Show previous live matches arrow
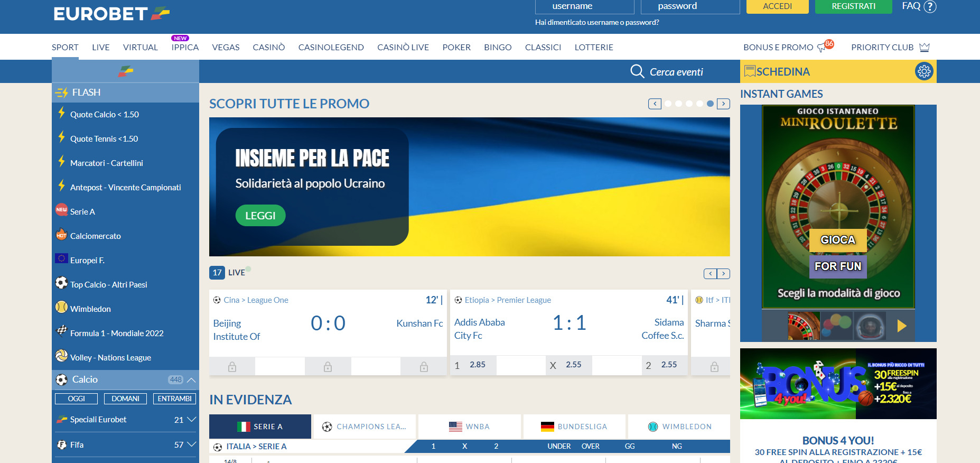This screenshot has width=980, height=463. click(x=711, y=273)
